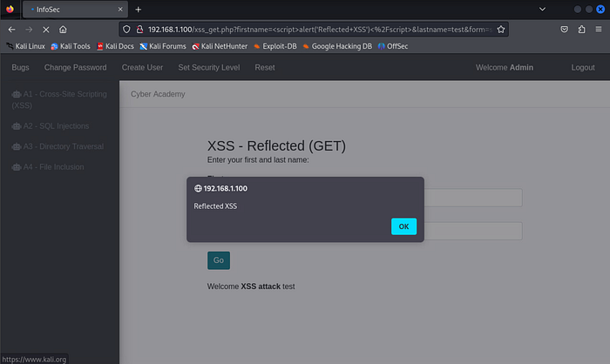Select A4 - File Inclusion
The width and height of the screenshot is (610, 364).
point(48,167)
